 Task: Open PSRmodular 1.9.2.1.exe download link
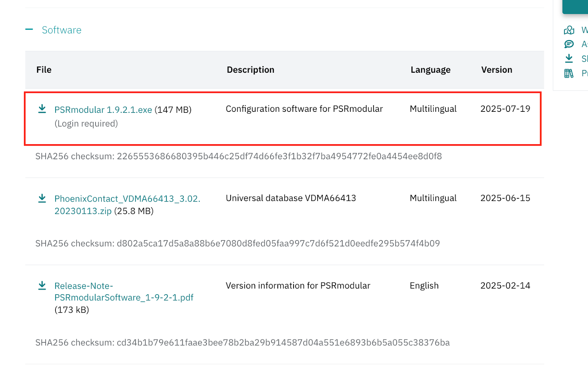tap(103, 110)
